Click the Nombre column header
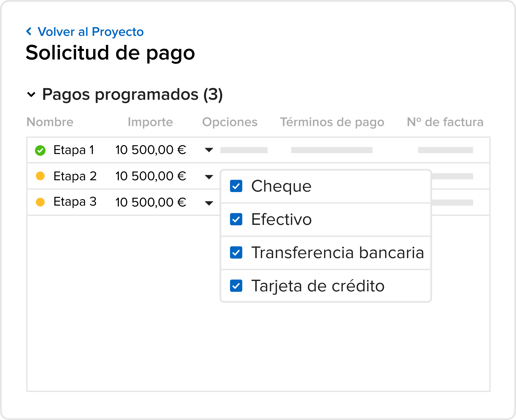 pyautogui.click(x=50, y=122)
